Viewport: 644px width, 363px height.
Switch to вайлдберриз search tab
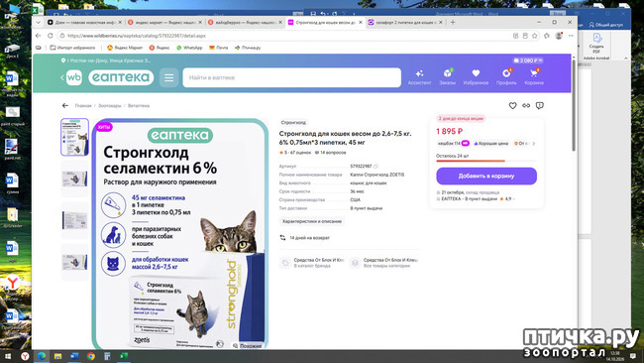(x=244, y=22)
